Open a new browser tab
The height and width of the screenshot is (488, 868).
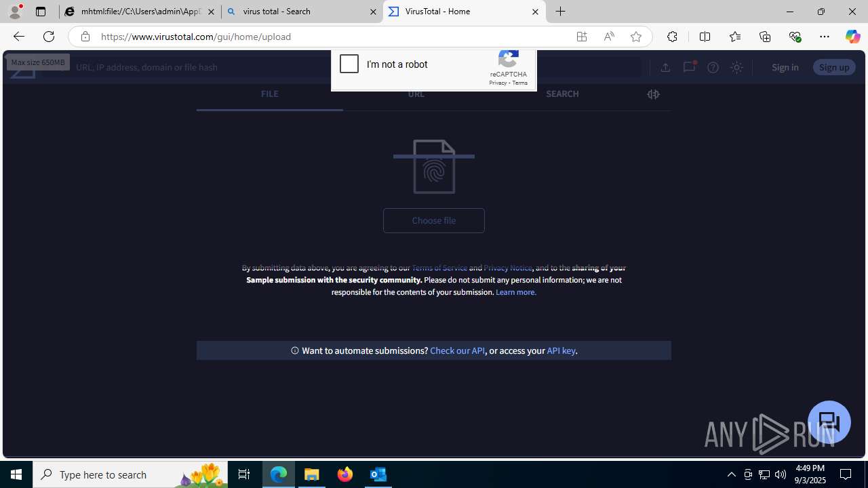[x=561, y=12]
